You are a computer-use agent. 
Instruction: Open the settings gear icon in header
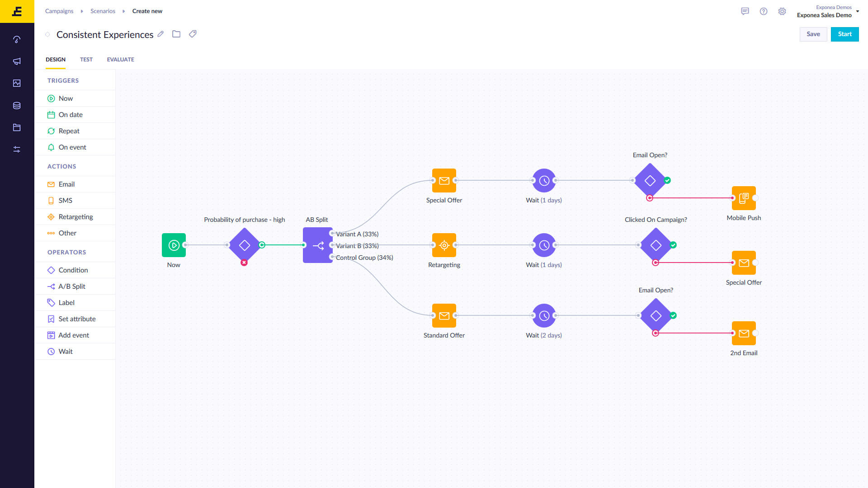tap(782, 11)
